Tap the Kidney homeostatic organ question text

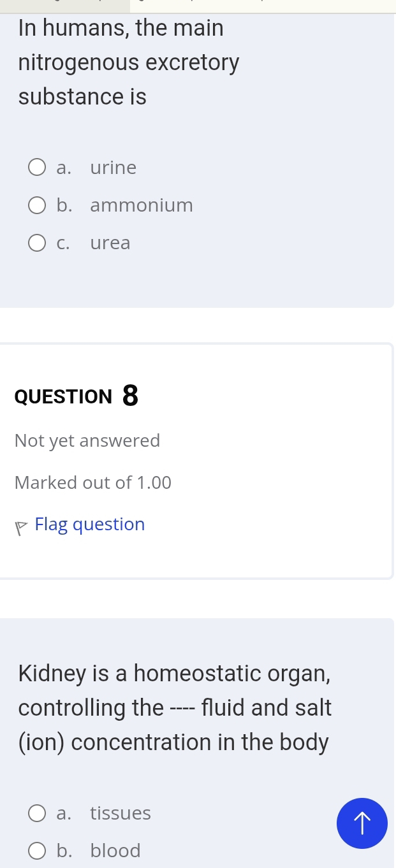(x=175, y=674)
